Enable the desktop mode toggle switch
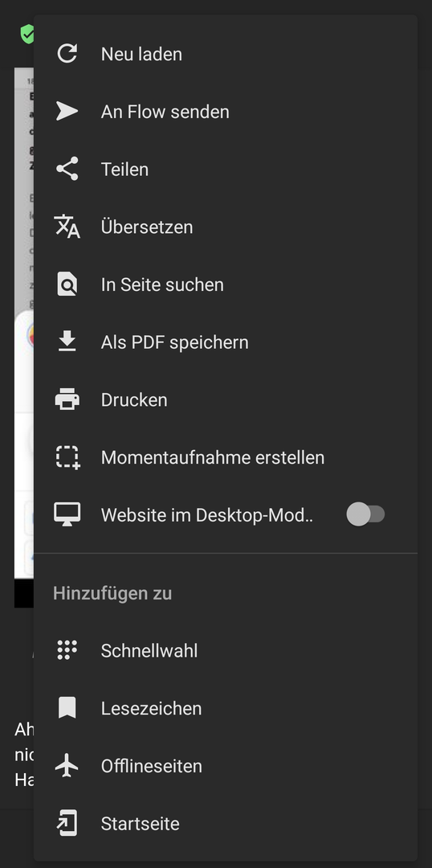Viewport: 432px width, 868px height. 365,514
